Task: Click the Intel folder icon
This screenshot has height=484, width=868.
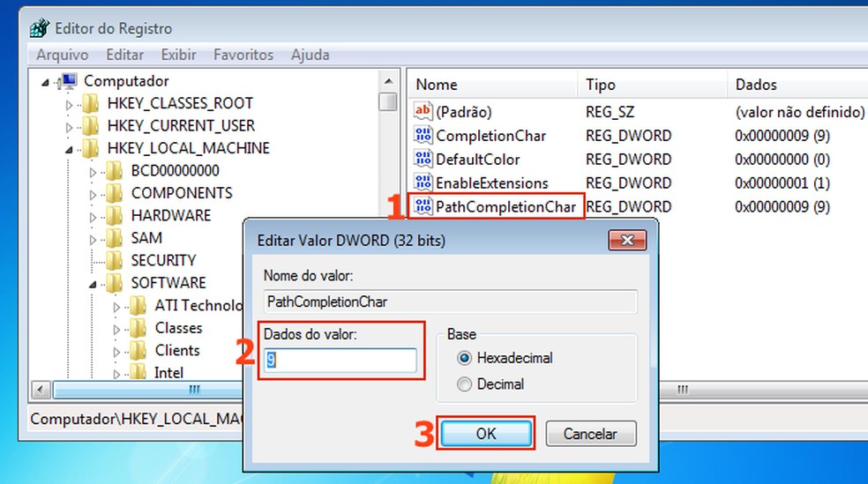Action: tap(138, 372)
